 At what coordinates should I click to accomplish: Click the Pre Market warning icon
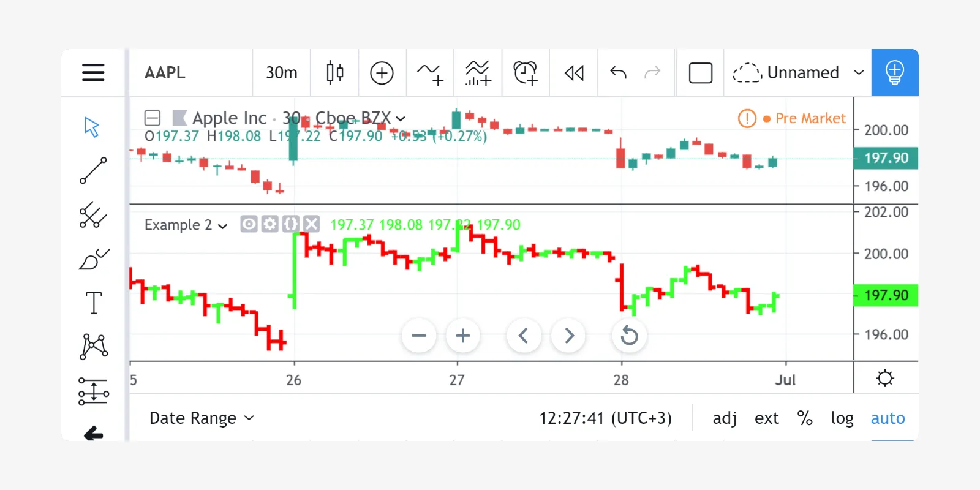tap(747, 118)
